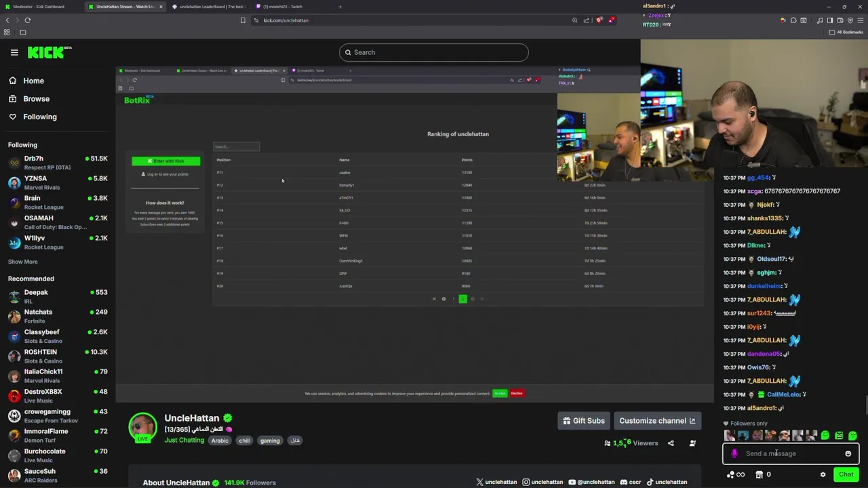The height and width of the screenshot is (488, 868).
Task: Click the bookmark icon near address bar
Action: coord(243,20)
